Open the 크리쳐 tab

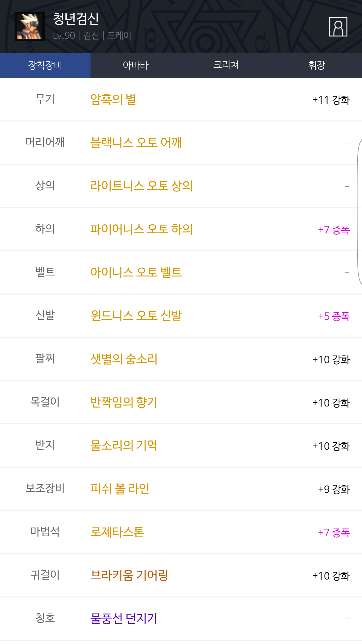click(226, 65)
